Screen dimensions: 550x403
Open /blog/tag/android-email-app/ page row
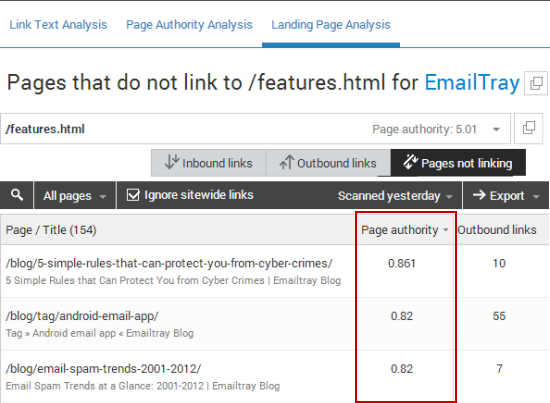point(82,316)
